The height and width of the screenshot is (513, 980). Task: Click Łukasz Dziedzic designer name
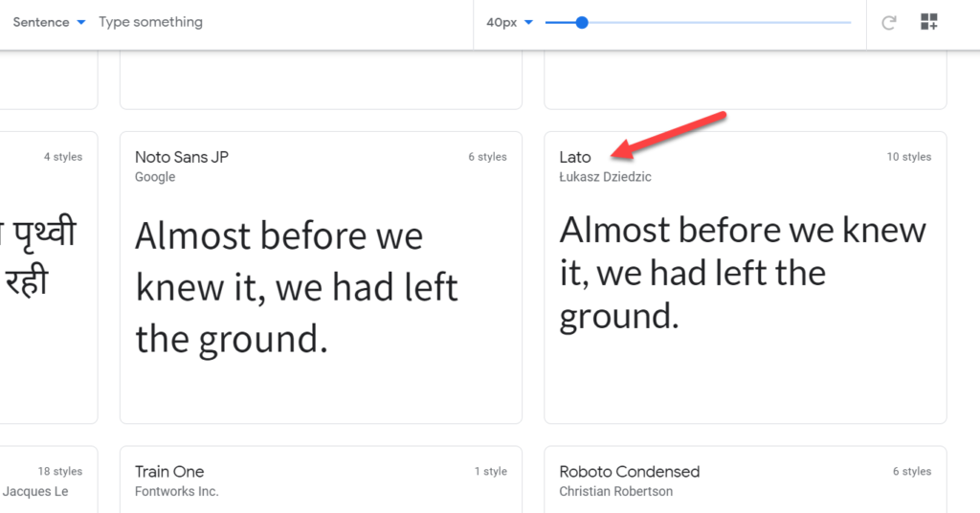point(605,177)
